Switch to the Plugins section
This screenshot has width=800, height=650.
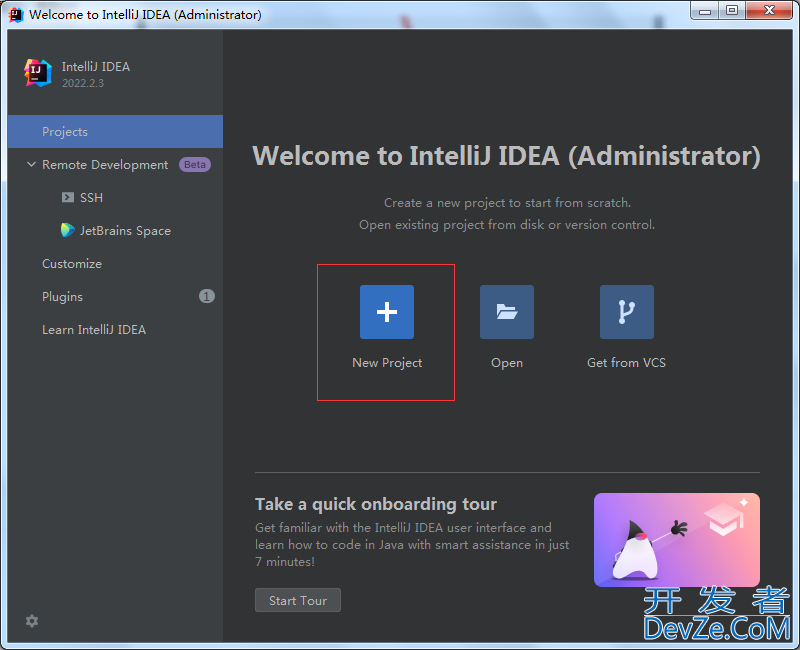click(x=62, y=297)
